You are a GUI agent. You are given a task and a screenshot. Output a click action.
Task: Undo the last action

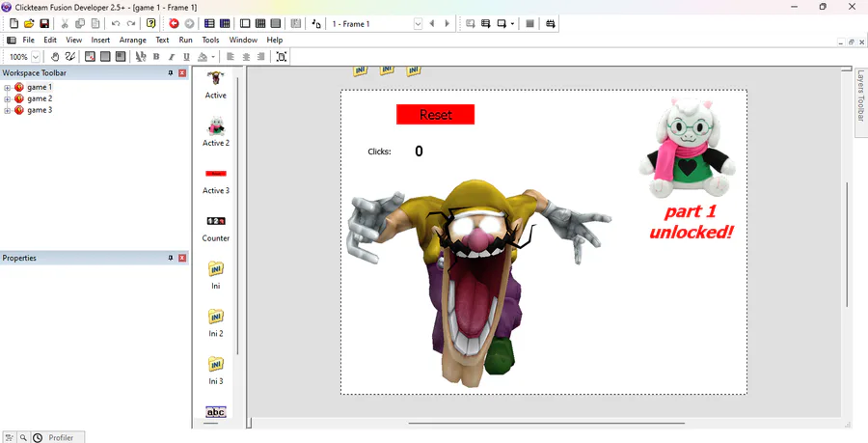116,24
